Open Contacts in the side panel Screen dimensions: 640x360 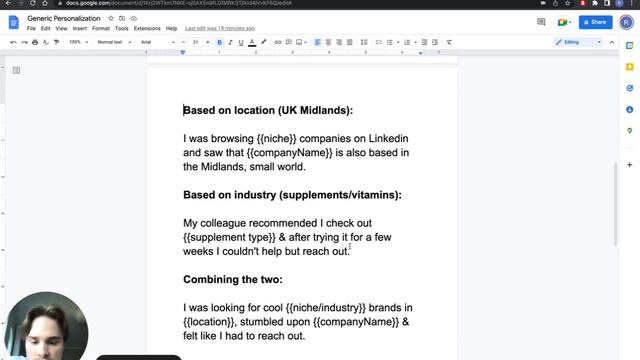pyautogui.click(x=630, y=109)
